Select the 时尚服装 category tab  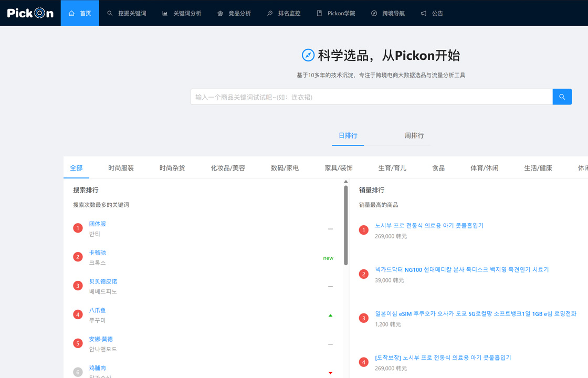click(121, 168)
